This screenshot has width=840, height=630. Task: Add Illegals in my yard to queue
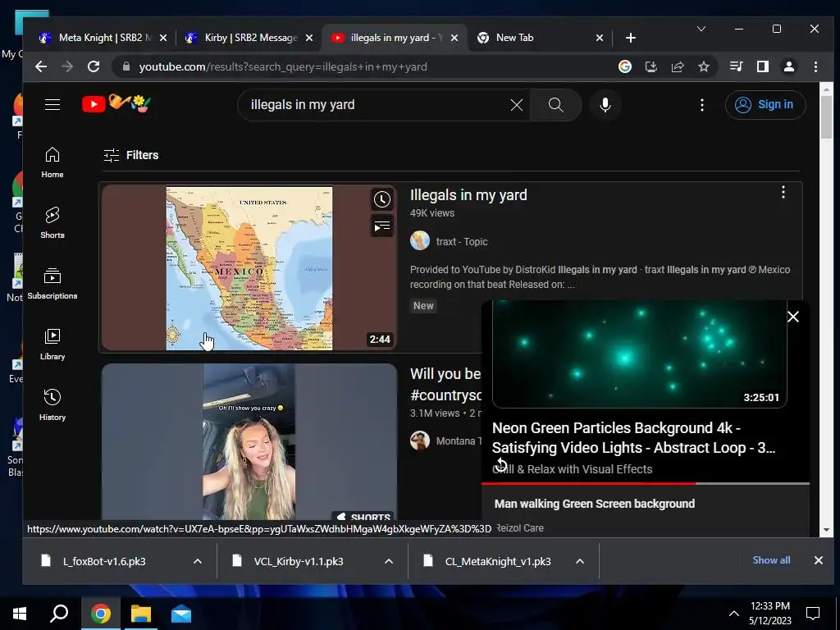382,226
